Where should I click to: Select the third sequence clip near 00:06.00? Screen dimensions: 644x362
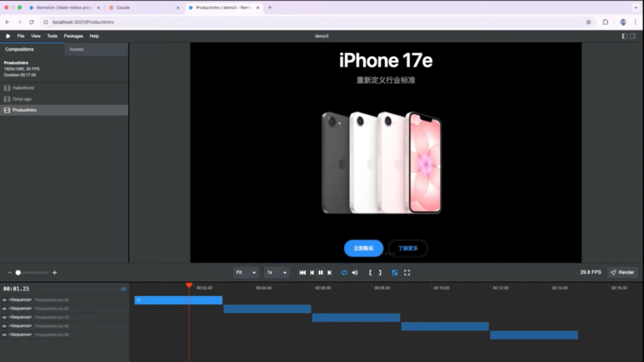[x=356, y=317]
